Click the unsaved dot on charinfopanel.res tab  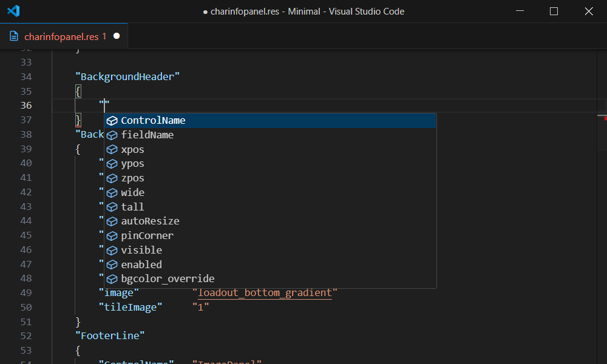(x=117, y=36)
